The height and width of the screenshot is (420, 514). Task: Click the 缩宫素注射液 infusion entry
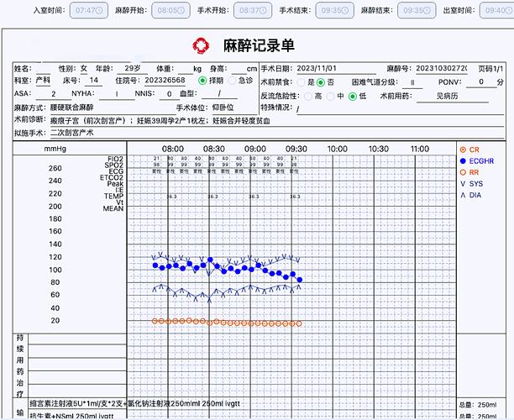pos(134,403)
